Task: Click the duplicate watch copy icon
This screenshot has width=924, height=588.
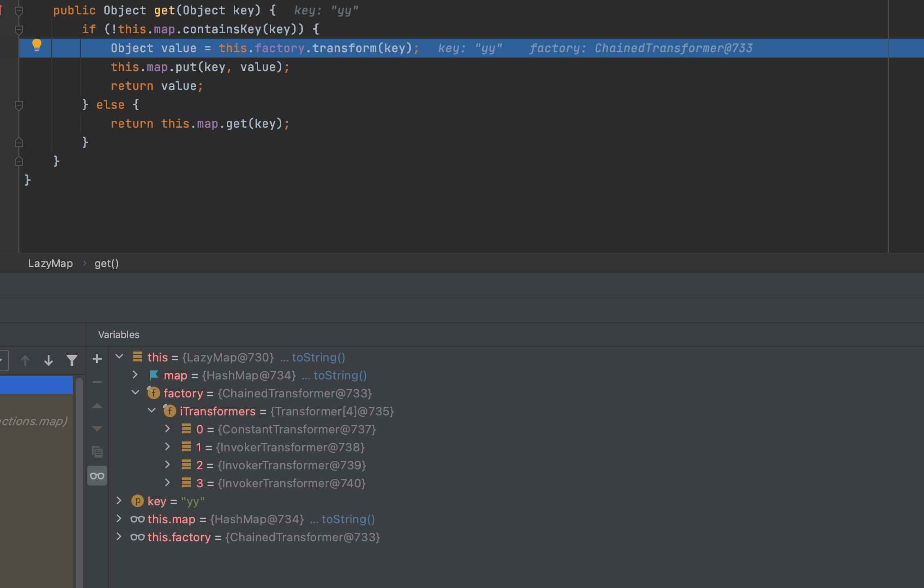Action: [97, 451]
